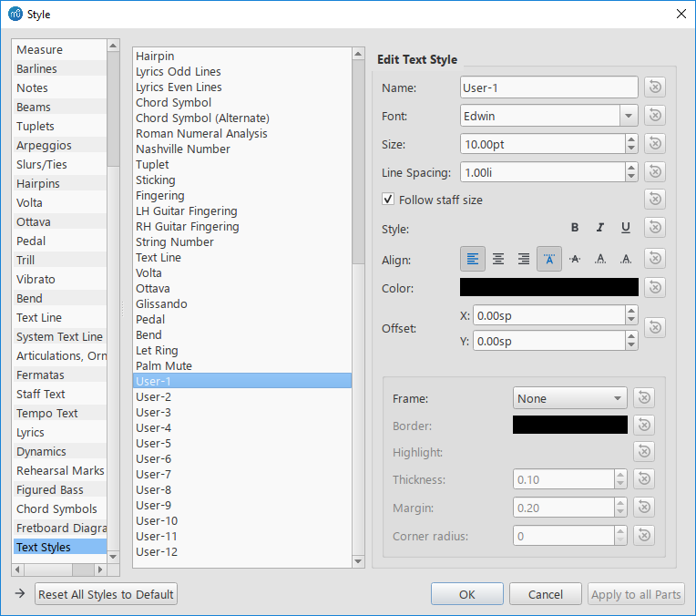Align text left
The height and width of the screenshot is (616, 696).
point(473,259)
